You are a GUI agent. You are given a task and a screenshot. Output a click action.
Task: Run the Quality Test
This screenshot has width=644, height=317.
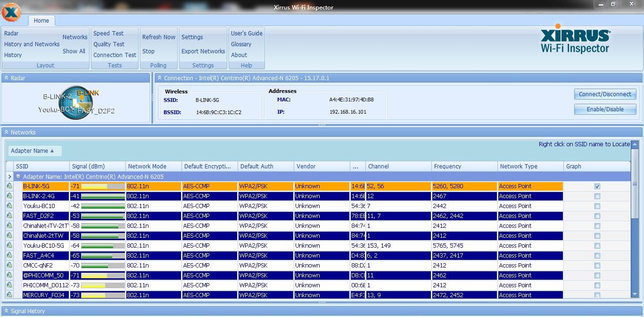pos(109,44)
